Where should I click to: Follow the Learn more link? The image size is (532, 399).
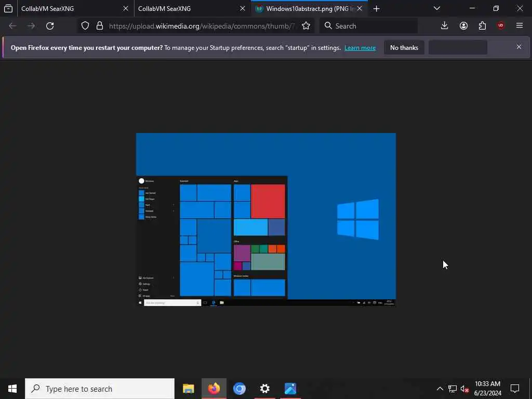click(360, 48)
